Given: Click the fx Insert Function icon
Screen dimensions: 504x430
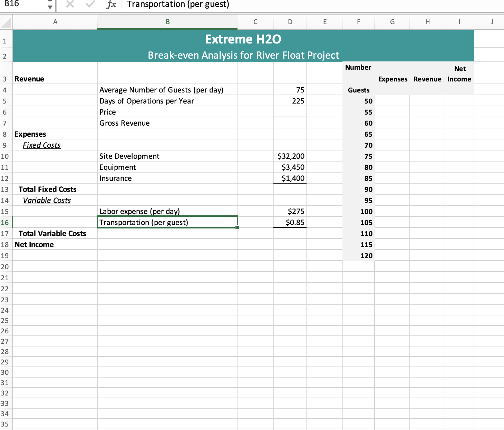Looking at the screenshot, I should [x=111, y=4].
